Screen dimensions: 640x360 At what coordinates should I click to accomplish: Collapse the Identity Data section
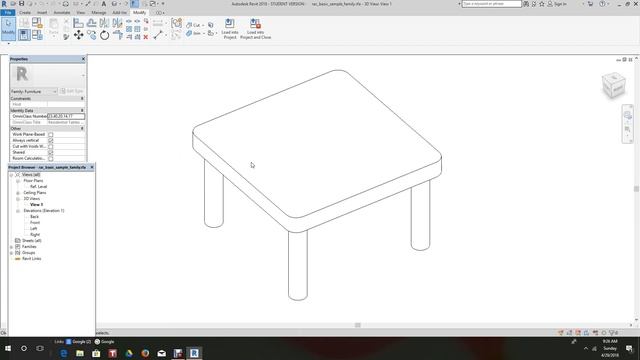tap(82, 110)
